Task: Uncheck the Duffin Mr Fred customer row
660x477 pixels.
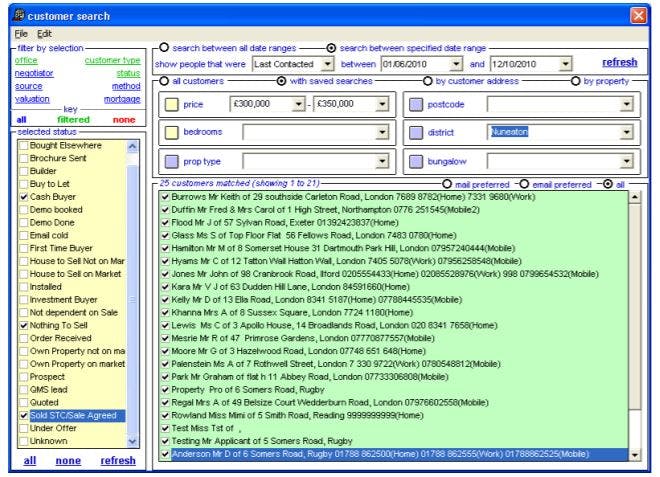Action: pyautogui.click(x=165, y=210)
